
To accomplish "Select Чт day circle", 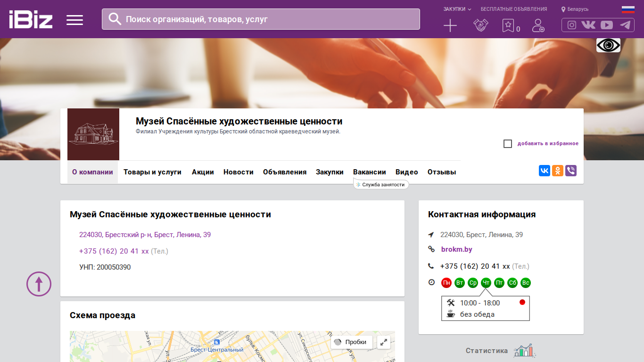I will (486, 283).
